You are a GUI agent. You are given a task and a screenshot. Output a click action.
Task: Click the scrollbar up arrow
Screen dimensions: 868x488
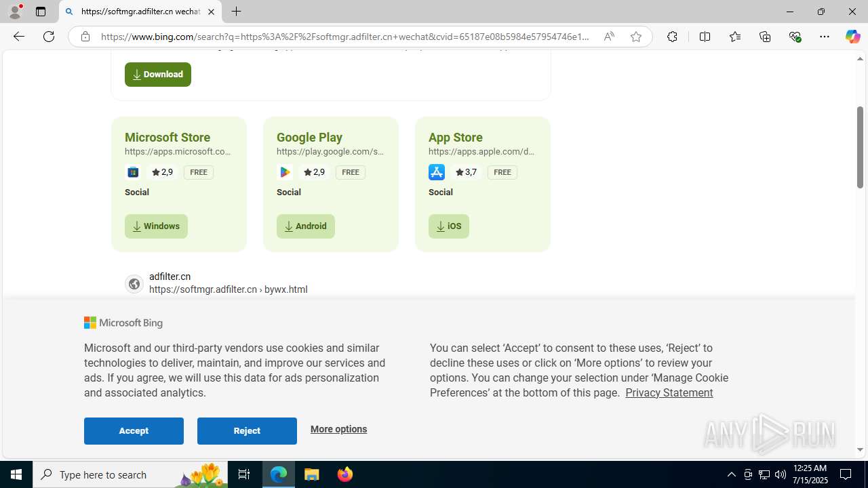[x=860, y=59]
